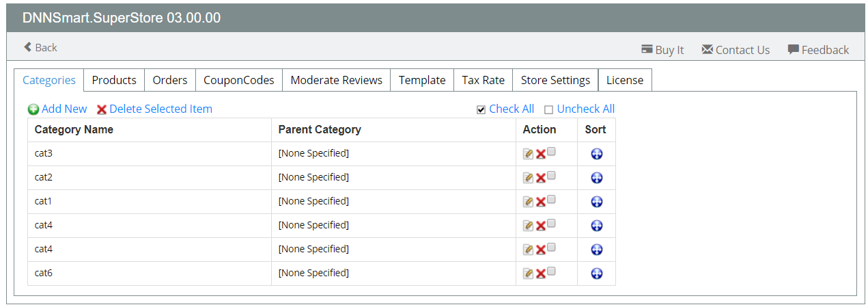Open the Buy It link
The width and height of the screenshot is (868, 307).
coord(662,50)
